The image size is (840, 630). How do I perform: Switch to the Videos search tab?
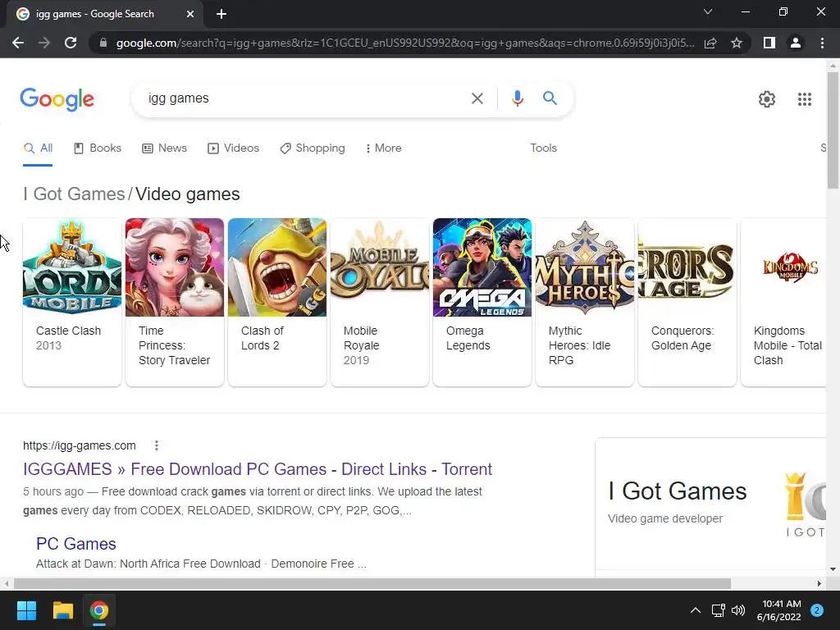pos(233,148)
